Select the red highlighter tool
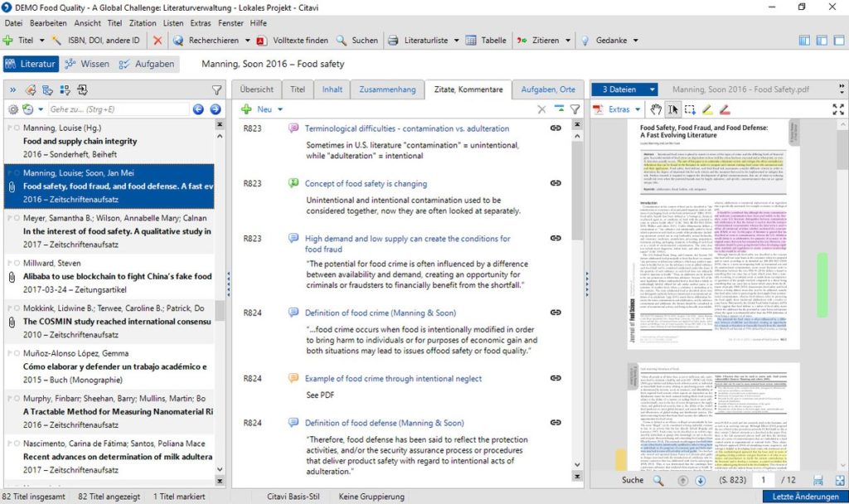This screenshot has height=504, width=849. click(725, 109)
